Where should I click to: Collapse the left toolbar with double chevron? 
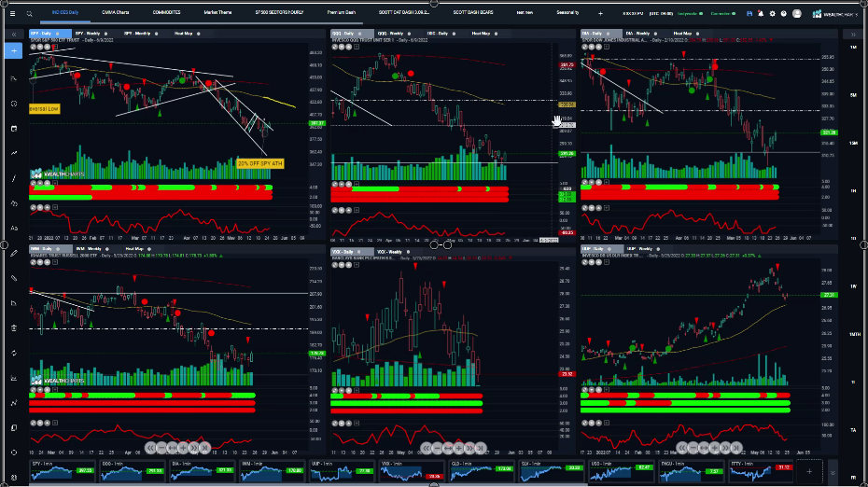(14, 35)
